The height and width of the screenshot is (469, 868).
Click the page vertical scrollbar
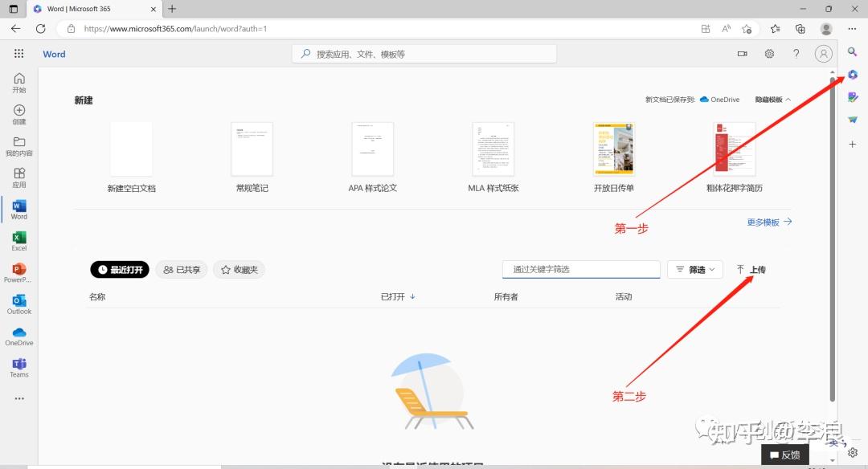(x=832, y=238)
